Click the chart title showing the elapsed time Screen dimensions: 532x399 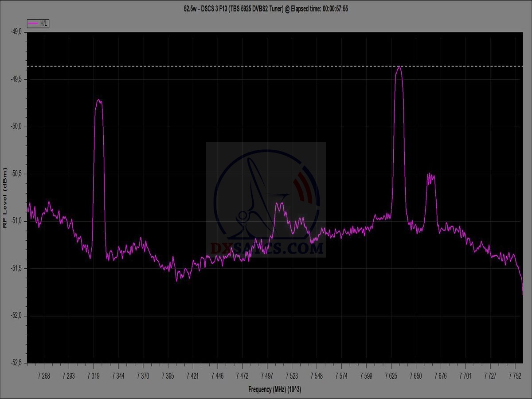266,8
